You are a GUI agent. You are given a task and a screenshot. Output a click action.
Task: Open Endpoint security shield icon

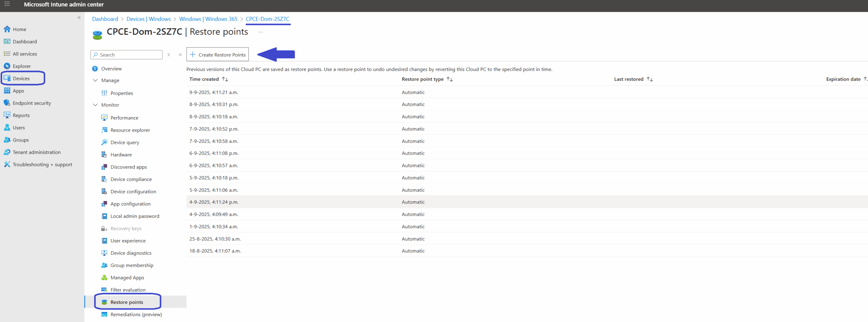click(x=7, y=103)
